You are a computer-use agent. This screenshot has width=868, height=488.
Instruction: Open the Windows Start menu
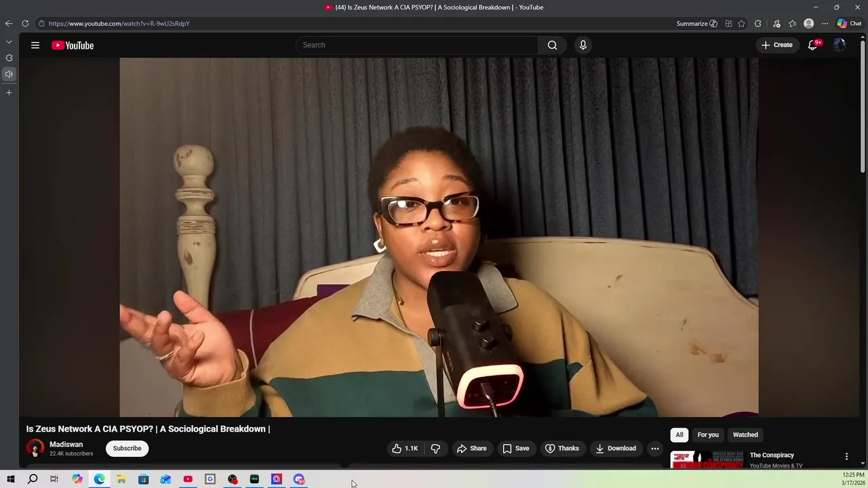(11, 479)
